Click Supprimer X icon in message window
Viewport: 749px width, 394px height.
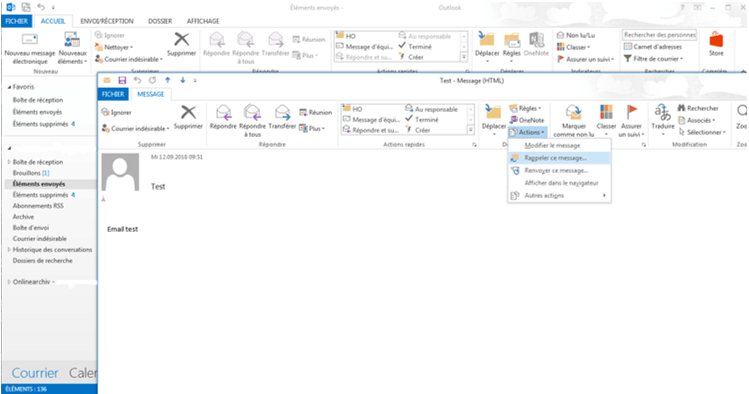pos(188,112)
